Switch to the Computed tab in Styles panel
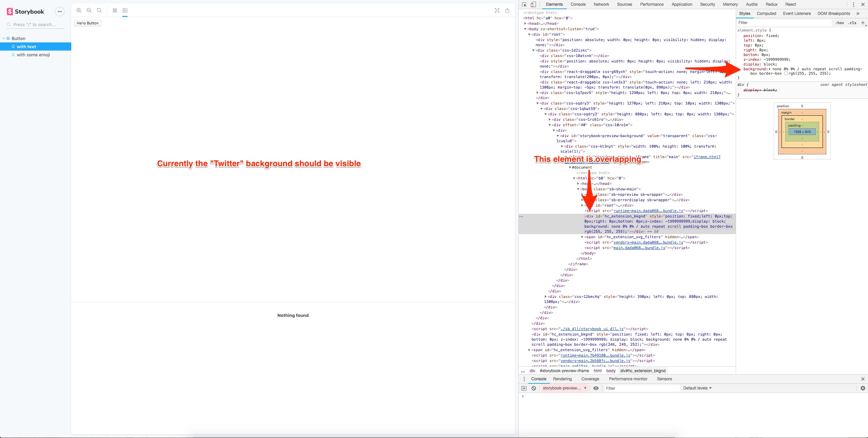Screen dimensions: 868x438 tap(766, 14)
